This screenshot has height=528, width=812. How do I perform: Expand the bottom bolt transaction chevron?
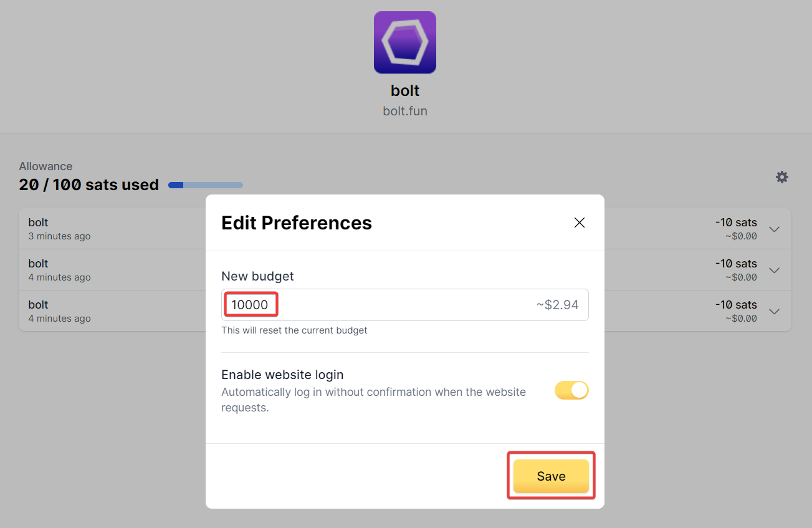(x=774, y=311)
